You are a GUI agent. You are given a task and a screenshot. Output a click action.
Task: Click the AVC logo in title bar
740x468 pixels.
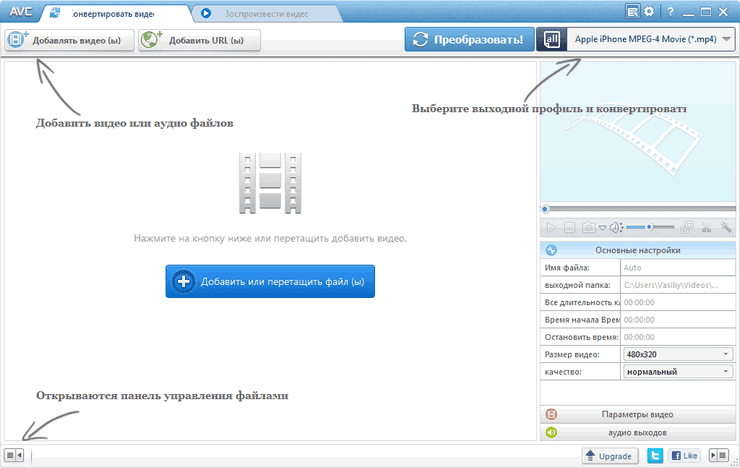21,12
